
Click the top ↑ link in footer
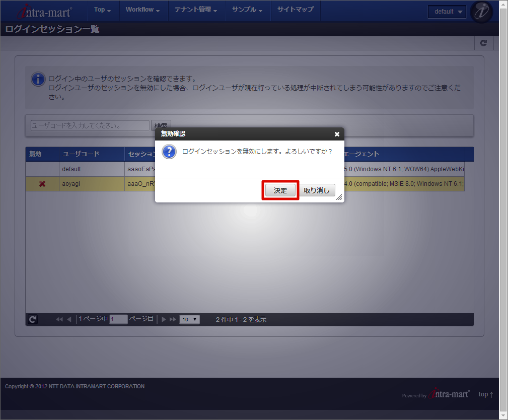486,394
